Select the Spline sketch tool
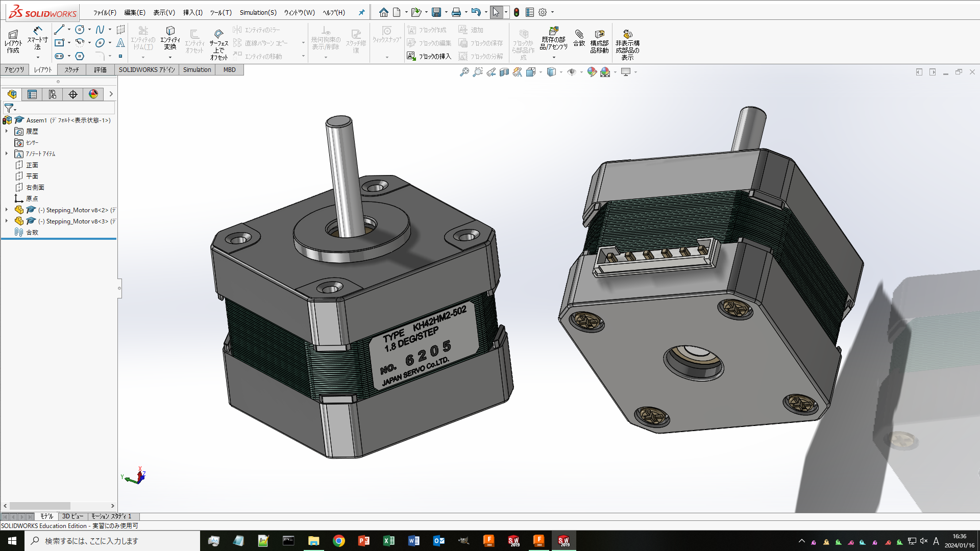Screen dimensions: 980x551 coord(100,30)
